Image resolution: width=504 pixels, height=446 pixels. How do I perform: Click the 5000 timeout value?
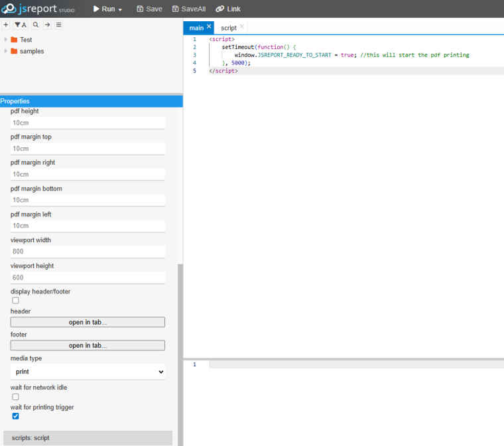pyautogui.click(x=238, y=63)
